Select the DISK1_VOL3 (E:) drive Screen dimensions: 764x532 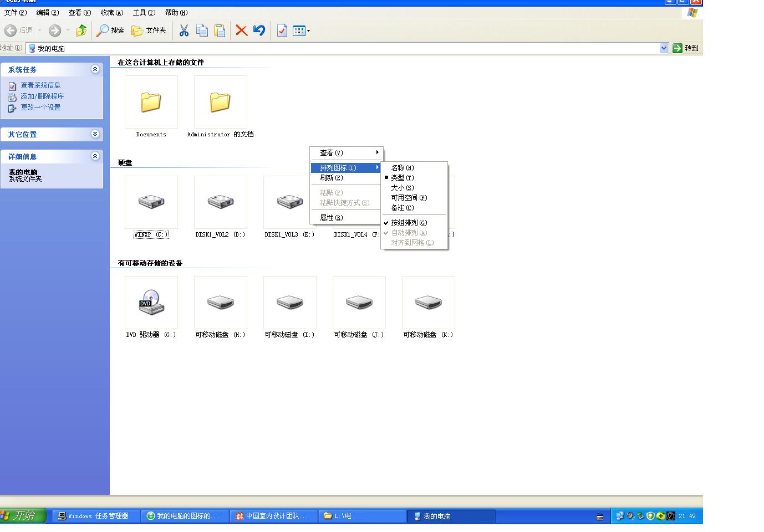289,207
